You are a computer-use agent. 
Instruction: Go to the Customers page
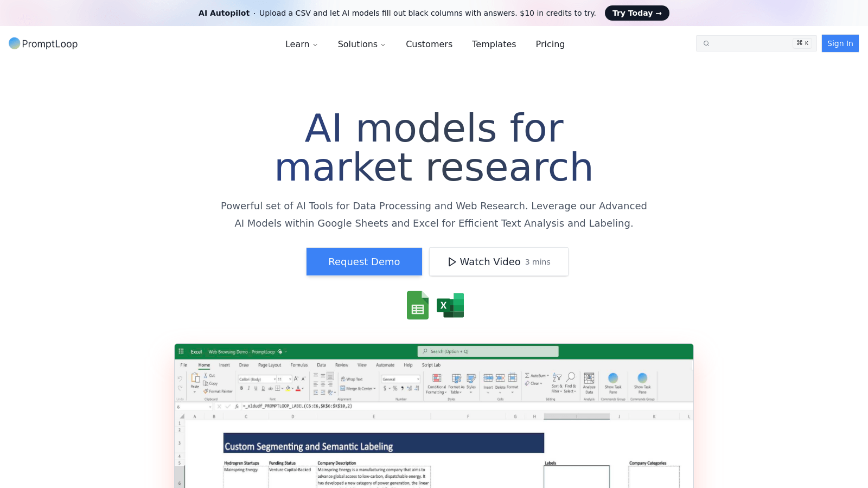429,44
